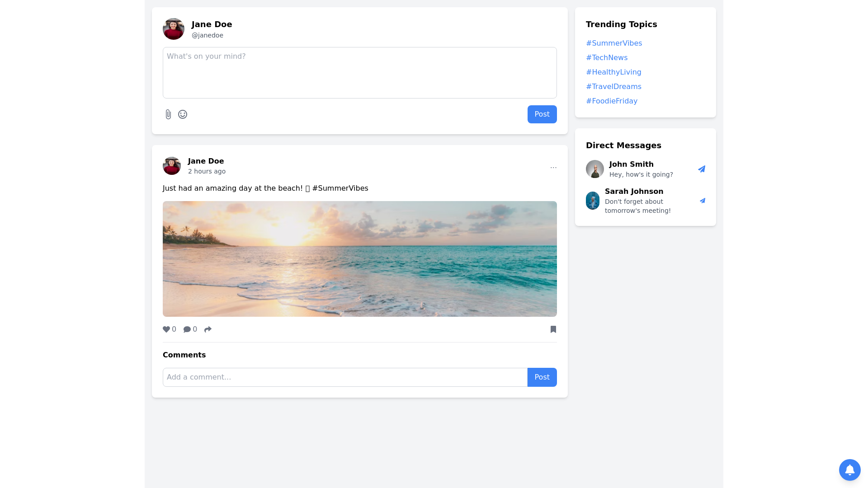Like the beach post with heart icon

[166, 329]
